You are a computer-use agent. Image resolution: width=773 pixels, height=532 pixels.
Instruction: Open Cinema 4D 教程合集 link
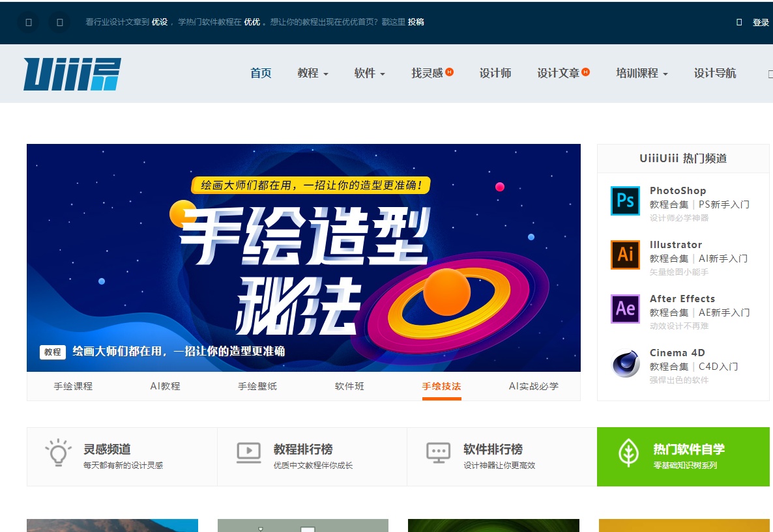(x=669, y=367)
